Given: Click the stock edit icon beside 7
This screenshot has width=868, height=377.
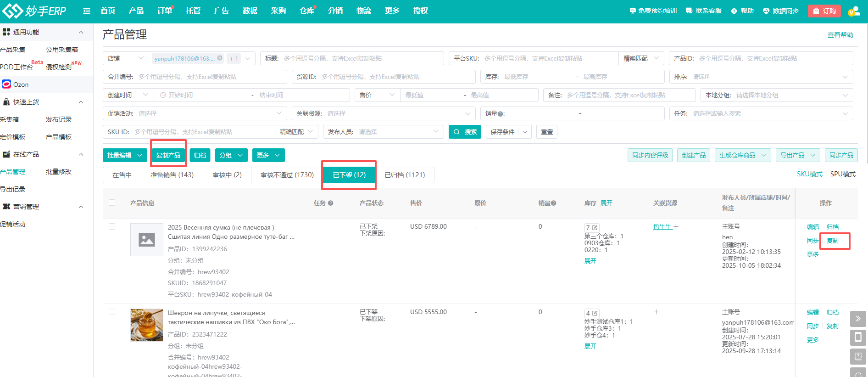Looking at the screenshot, I should [595, 228].
